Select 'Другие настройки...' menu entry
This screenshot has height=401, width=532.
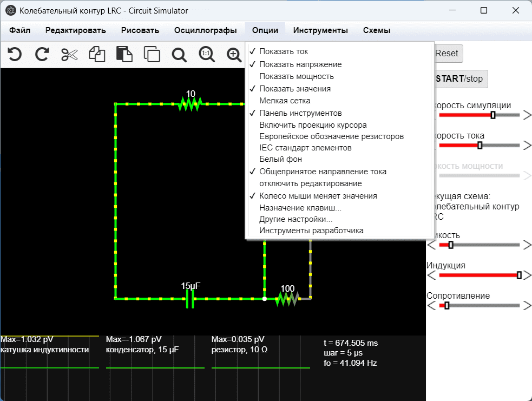click(295, 219)
